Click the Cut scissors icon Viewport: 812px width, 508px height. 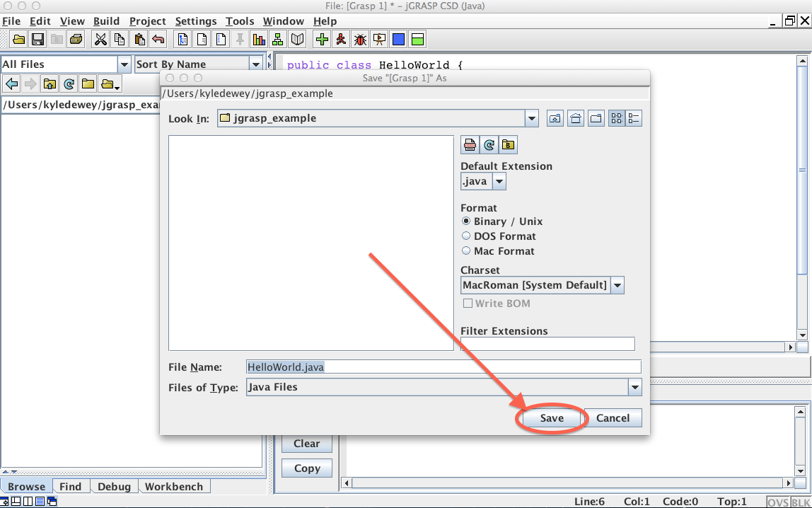(101, 39)
